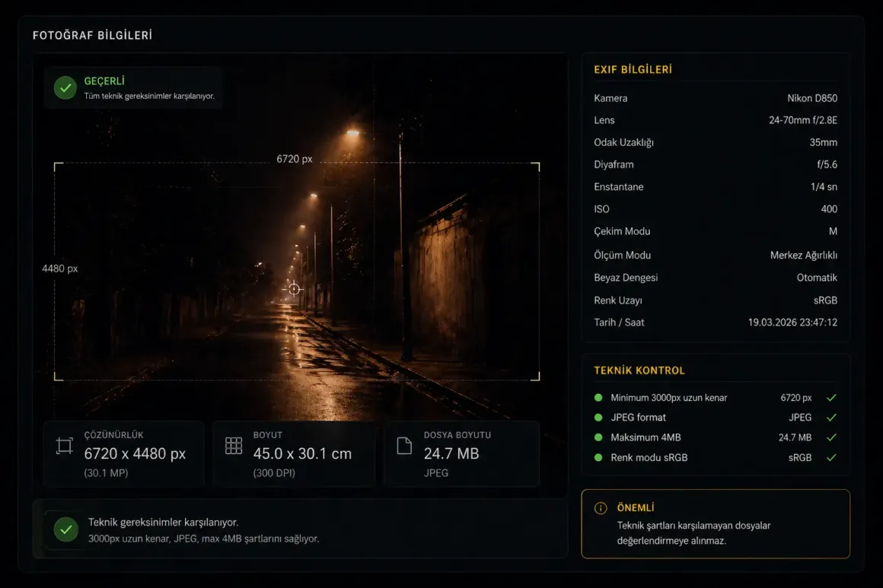
Task: Click green dot beside Maksimum 4MB
Action: click(x=598, y=437)
